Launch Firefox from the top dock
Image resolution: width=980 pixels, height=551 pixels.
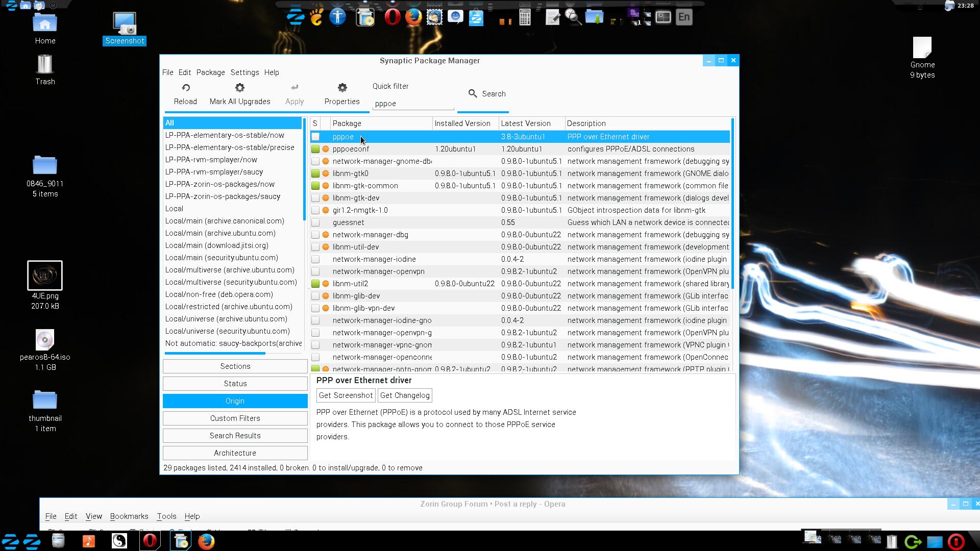pos(413,17)
